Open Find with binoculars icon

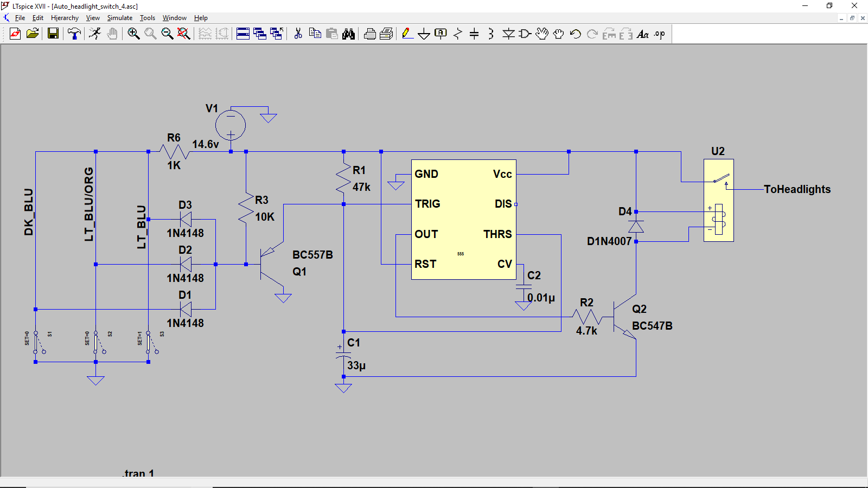click(x=349, y=34)
